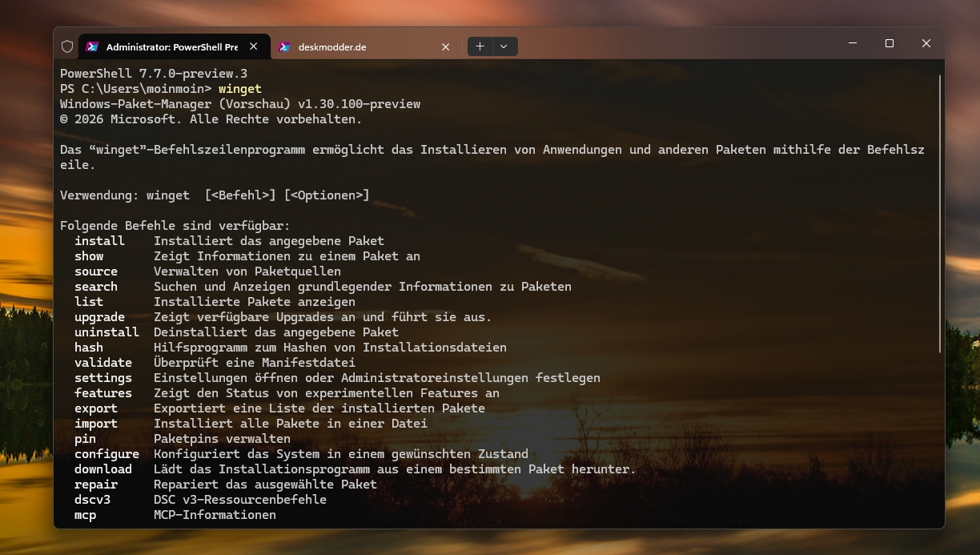The image size is (980, 555).
Task: Close the Terminal window
Action: pyautogui.click(x=926, y=43)
